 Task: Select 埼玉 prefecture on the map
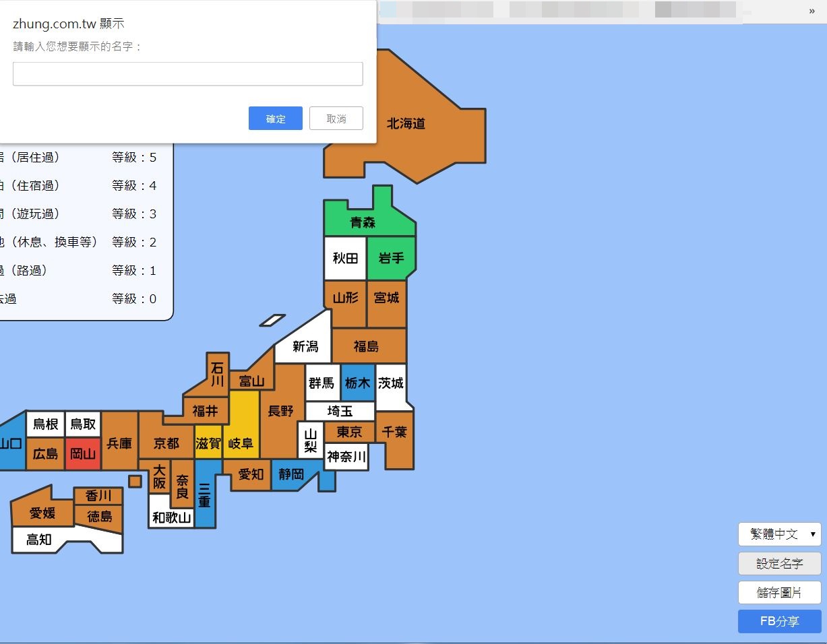[x=340, y=411]
